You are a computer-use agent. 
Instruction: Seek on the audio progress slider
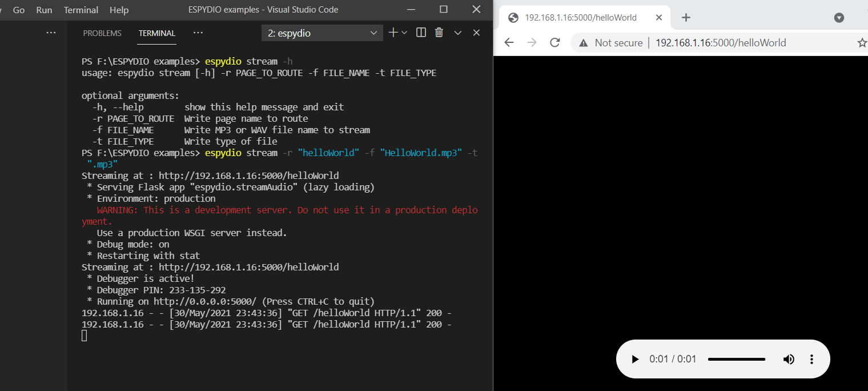point(737,360)
